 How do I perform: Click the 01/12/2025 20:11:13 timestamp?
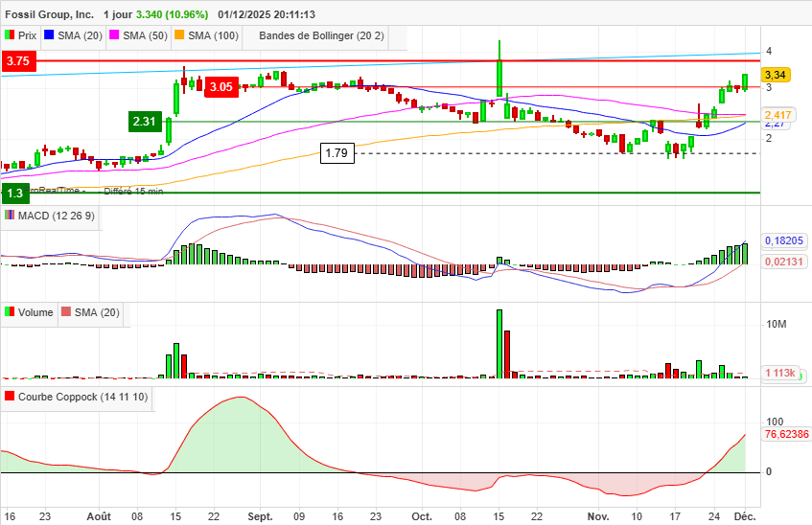pos(267,14)
